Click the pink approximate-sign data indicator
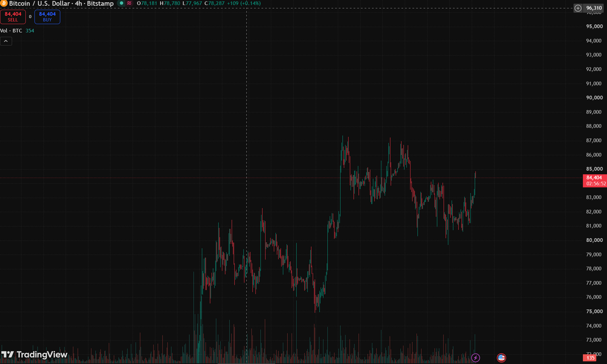This screenshot has height=364, width=607. tap(129, 3)
